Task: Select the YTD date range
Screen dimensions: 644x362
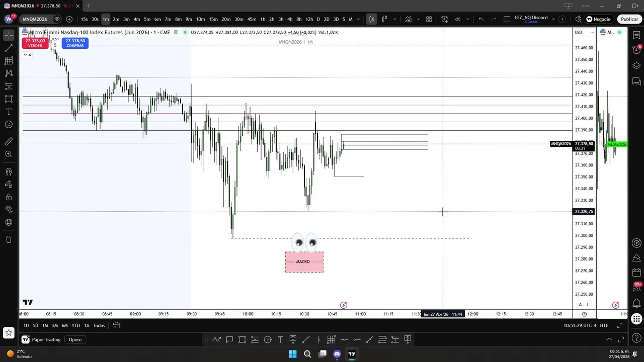Action: click(75, 325)
